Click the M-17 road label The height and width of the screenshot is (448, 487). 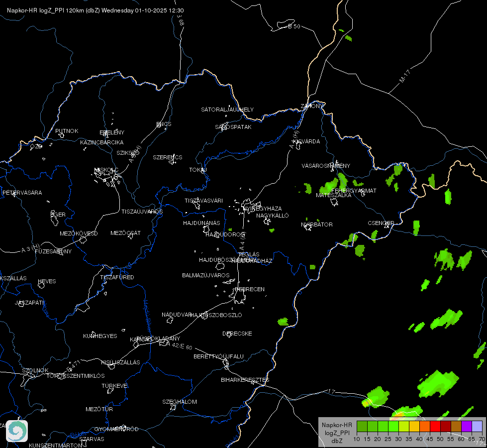coord(405,76)
